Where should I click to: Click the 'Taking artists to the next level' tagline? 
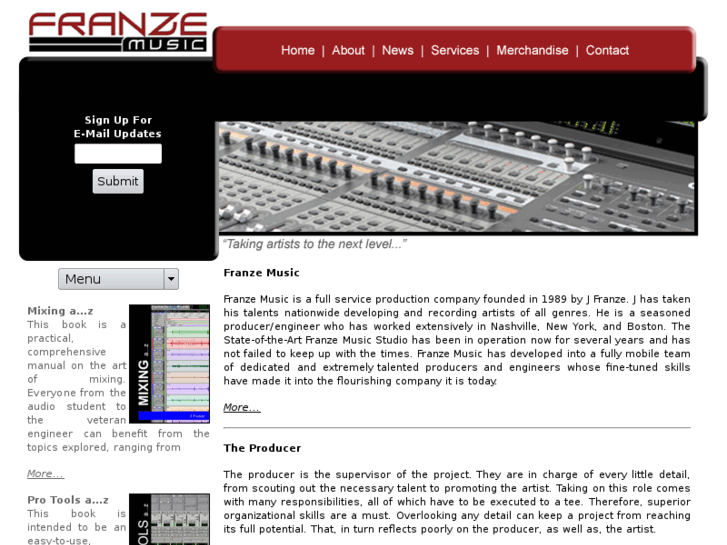(314, 244)
